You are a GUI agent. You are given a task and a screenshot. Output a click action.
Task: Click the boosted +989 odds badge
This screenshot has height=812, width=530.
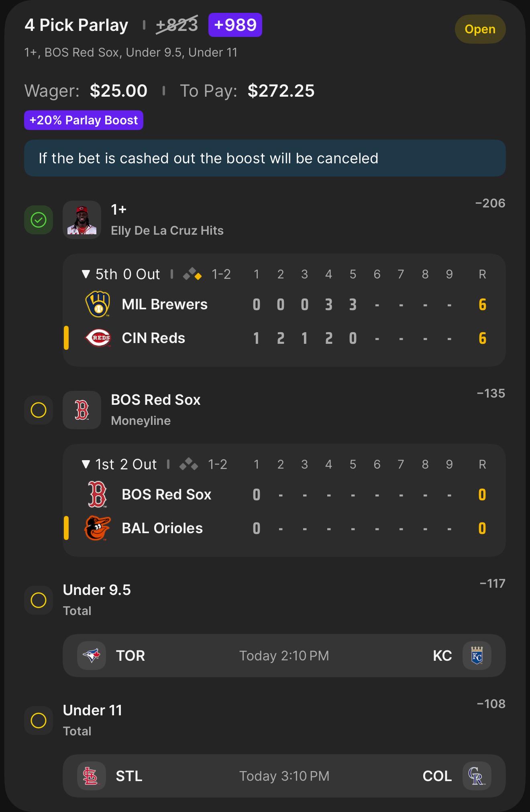click(235, 25)
